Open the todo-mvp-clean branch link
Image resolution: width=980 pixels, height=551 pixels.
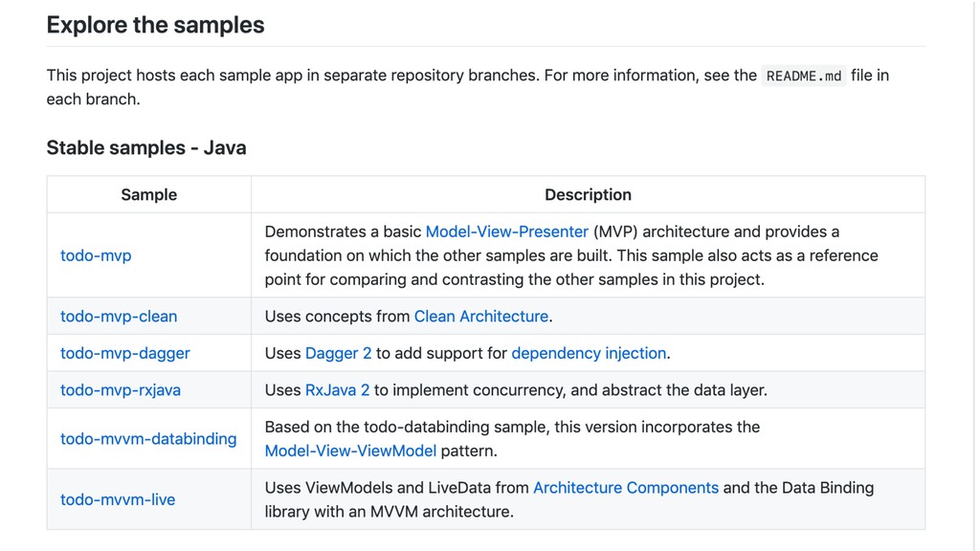pos(119,316)
